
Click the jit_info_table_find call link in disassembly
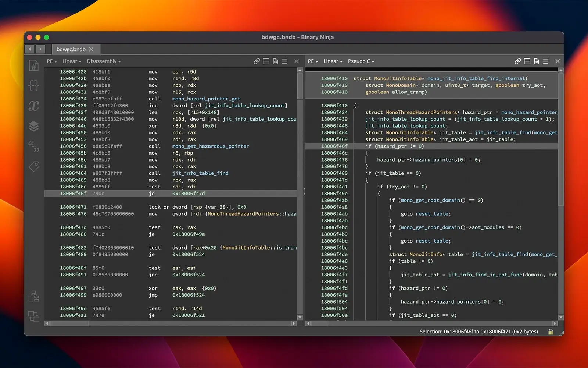200,173
